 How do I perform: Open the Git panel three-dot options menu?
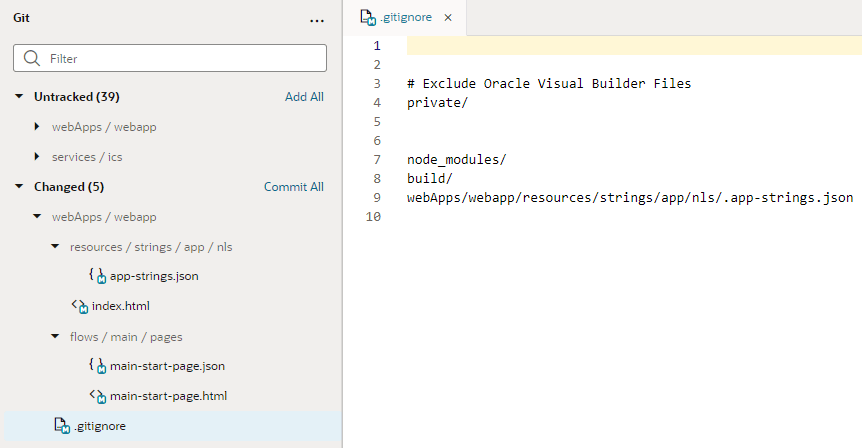[317, 19]
